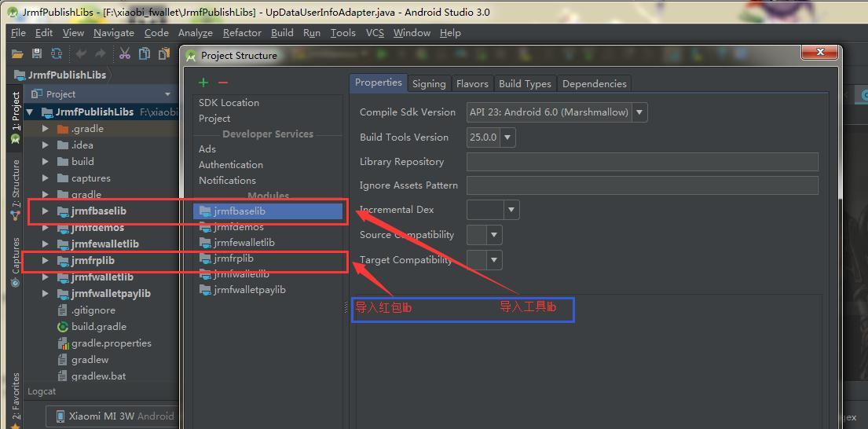Switch to the Dependencies tab

[x=594, y=83]
